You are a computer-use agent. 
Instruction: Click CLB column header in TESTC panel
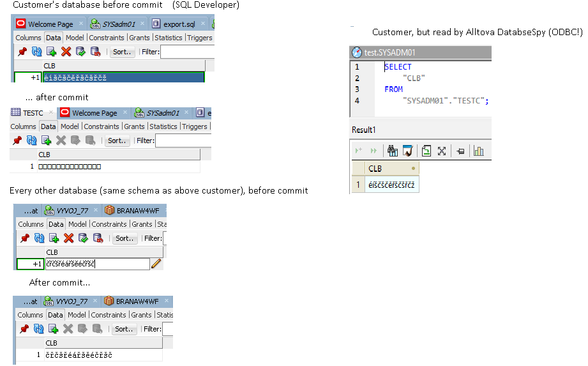119,155
